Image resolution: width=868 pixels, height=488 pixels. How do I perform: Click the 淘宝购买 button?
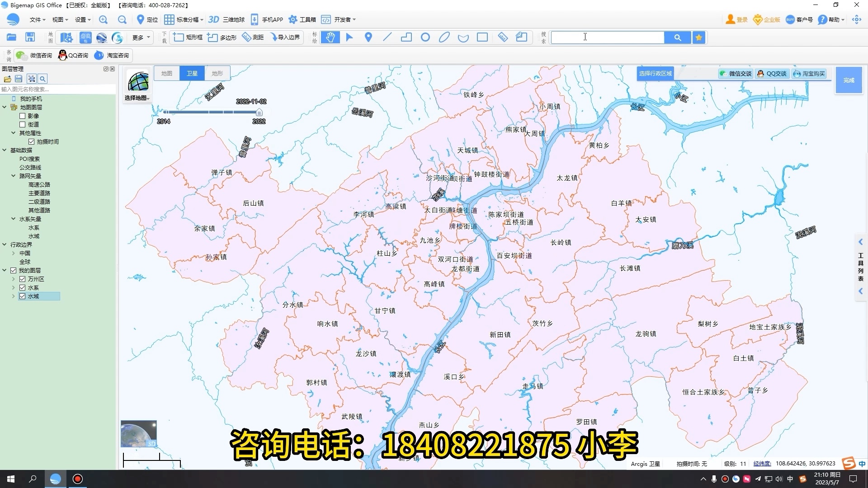(809, 74)
